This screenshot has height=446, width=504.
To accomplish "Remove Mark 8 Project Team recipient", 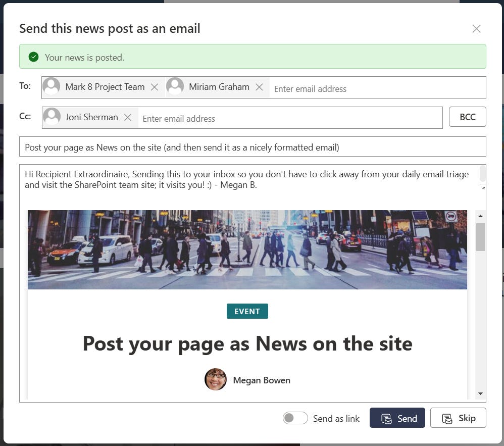I will pos(155,87).
